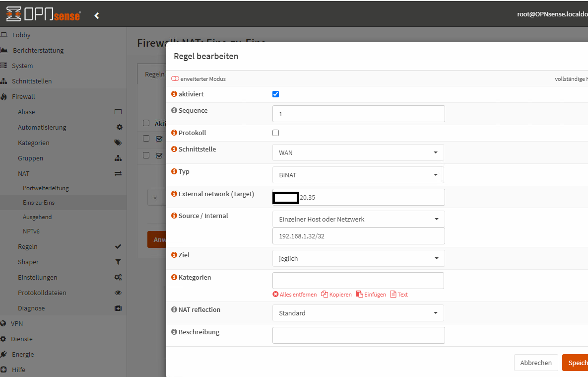The height and width of the screenshot is (377, 588).
Task: Click Einfügen link under Kategorien
Action: click(371, 295)
